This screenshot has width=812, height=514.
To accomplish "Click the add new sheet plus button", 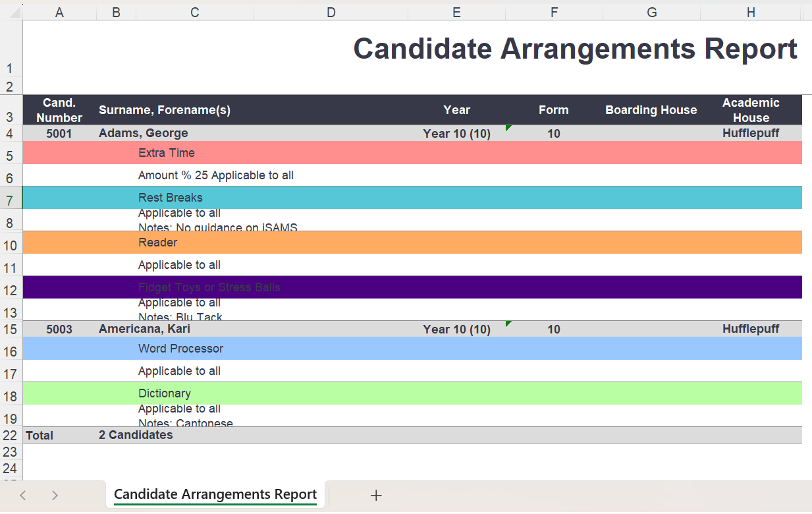I will tap(376, 496).
